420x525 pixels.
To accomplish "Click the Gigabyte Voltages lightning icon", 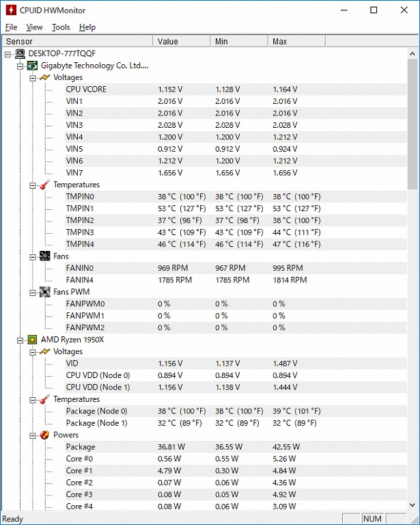I will click(x=45, y=77).
